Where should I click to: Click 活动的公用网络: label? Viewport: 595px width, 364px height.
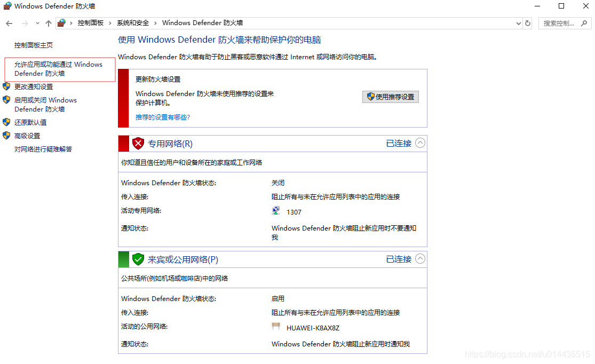click(144, 327)
